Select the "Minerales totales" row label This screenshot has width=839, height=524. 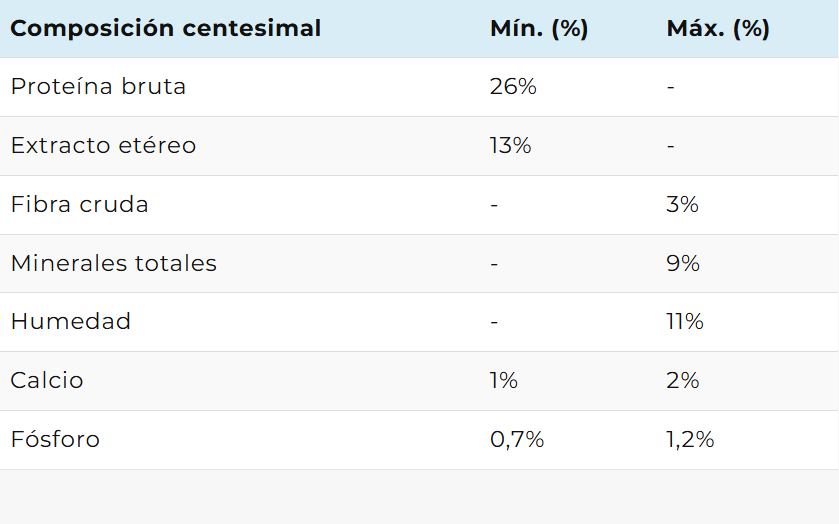click(114, 264)
